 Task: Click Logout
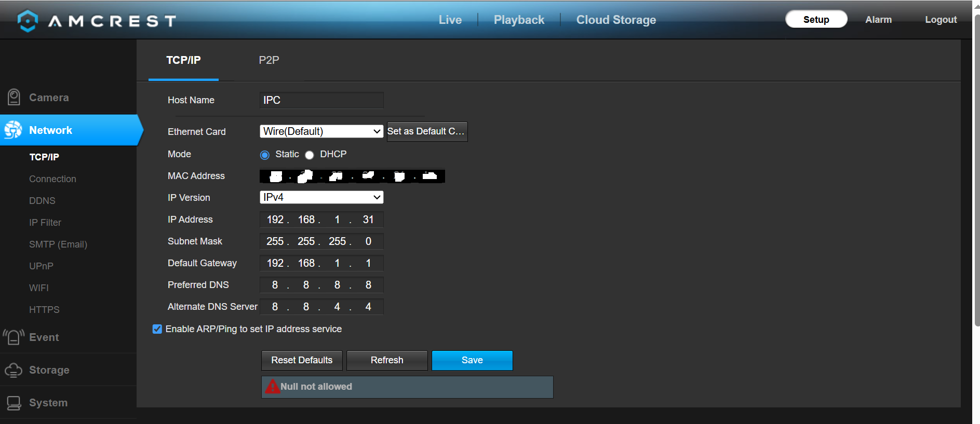(941, 20)
